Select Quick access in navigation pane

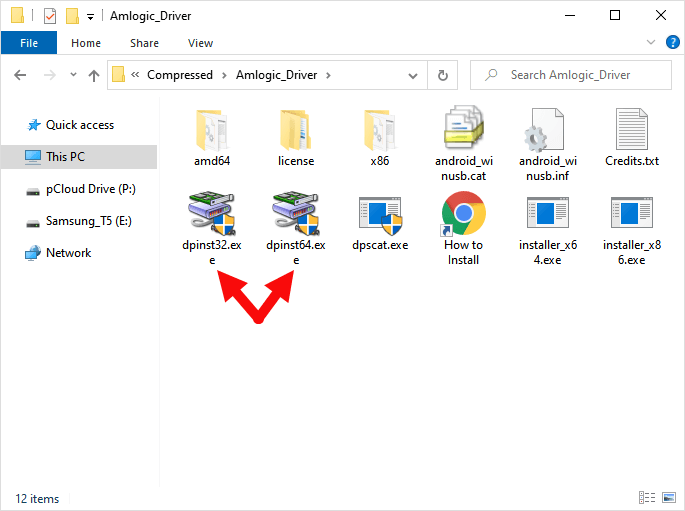[x=80, y=125]
